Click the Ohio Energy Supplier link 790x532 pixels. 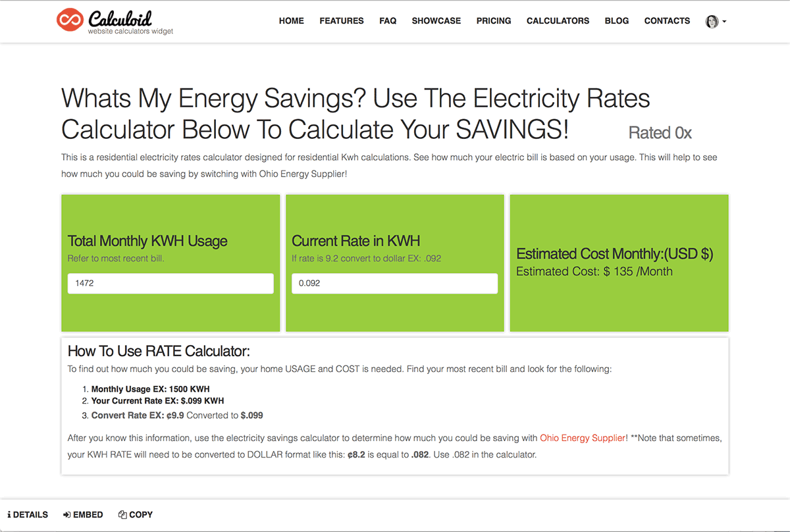[x=582, y=437]
